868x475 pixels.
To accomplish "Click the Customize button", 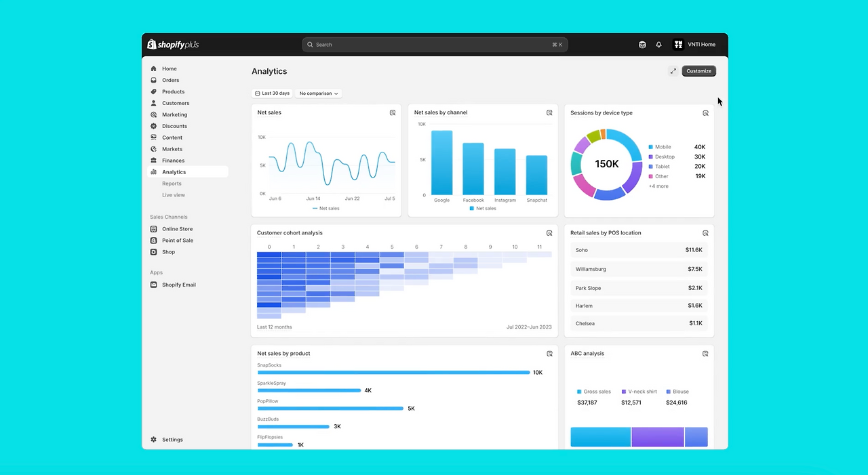I will click(x=698, y=71).
